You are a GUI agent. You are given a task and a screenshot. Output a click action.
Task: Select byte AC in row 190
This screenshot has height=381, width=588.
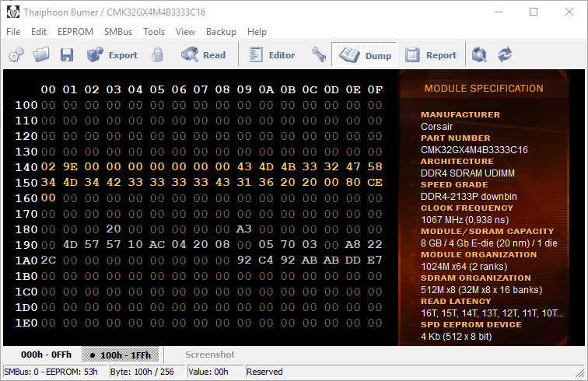(157, 244)
